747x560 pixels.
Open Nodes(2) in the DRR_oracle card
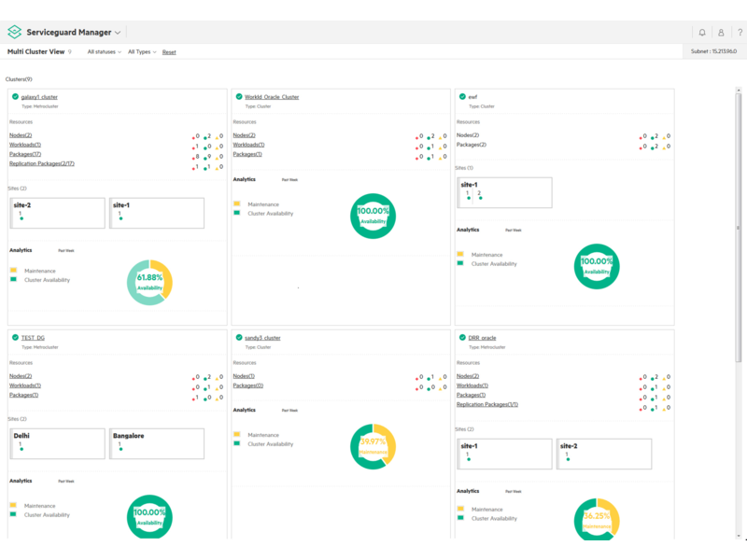click(x=468, y=376)
